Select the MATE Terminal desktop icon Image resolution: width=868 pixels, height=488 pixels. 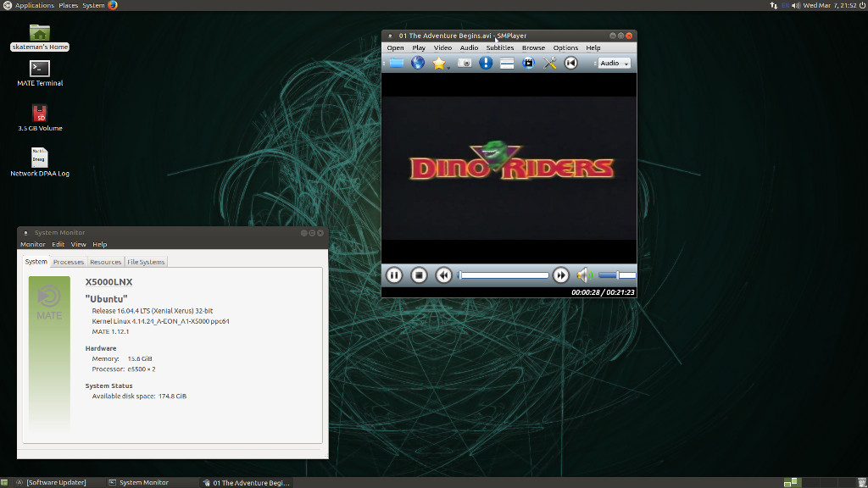coord(40,73)
